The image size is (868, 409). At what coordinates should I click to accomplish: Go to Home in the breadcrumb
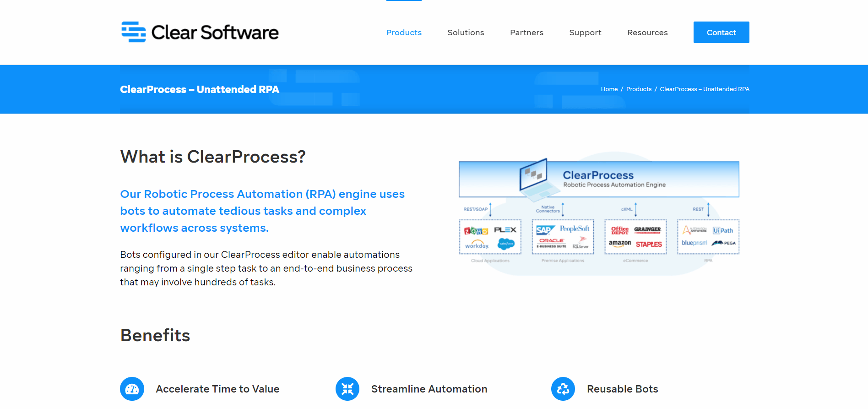[609, 89]
